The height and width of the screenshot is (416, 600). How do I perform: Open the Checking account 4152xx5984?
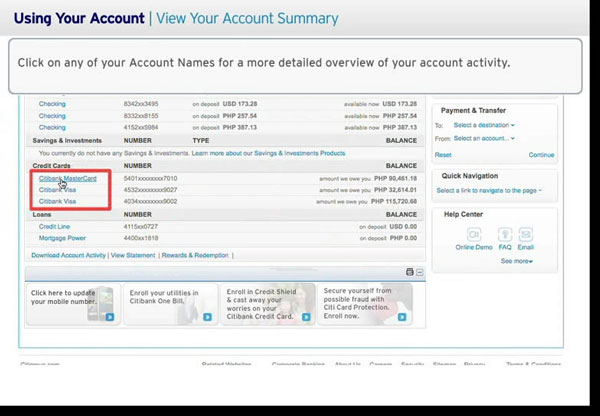(x=52, y=127)
